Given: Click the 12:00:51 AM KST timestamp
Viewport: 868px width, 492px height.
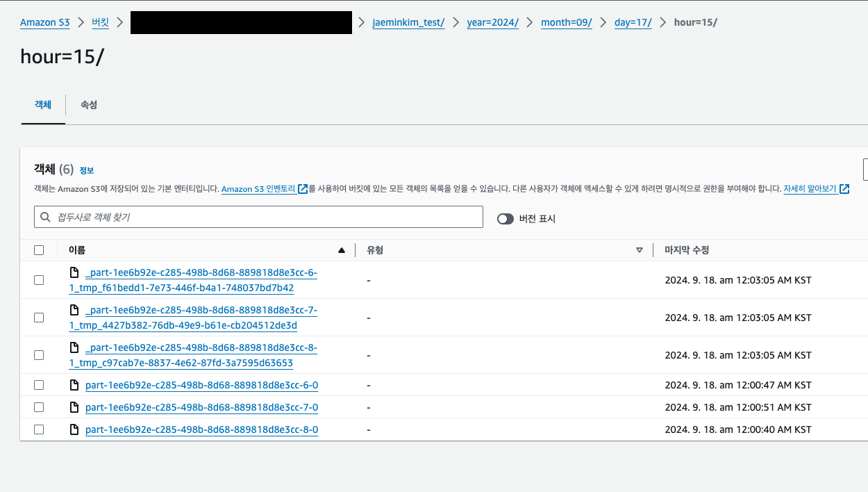Looking at the screenshot, I should pos(738,407).
